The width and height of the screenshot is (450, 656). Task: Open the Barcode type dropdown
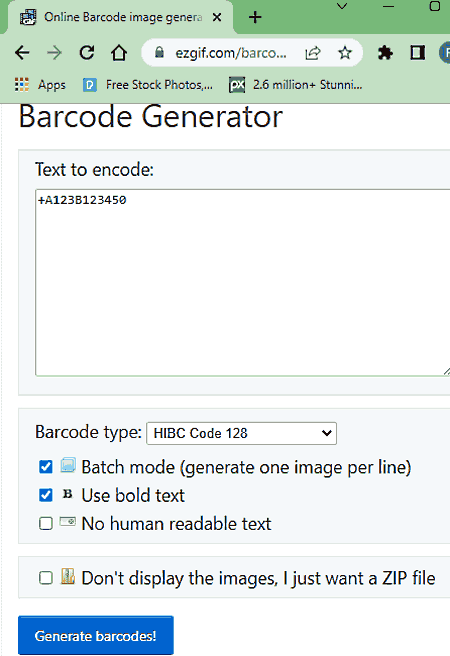point(241,433)
